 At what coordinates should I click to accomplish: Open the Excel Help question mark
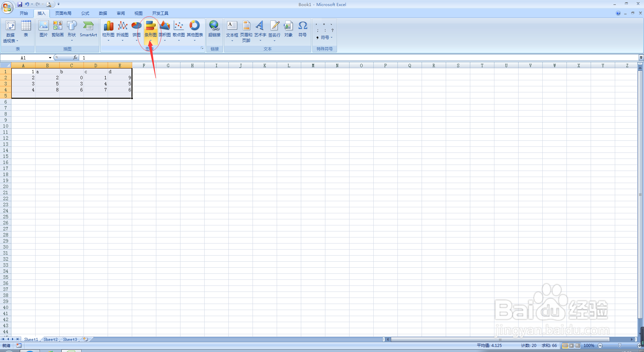tap(618, 13)
